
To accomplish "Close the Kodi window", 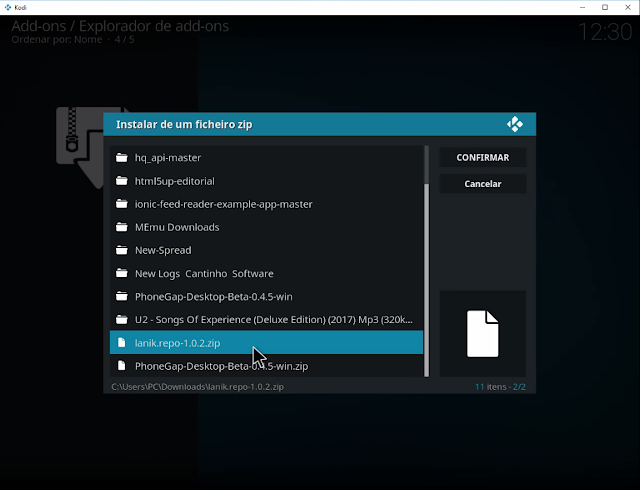I will (628, 7).
